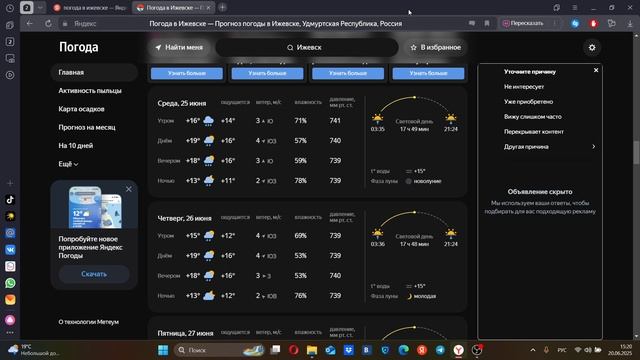Launch Opera from the taskbar
This screenshot has height=360, width=640.
293,350
